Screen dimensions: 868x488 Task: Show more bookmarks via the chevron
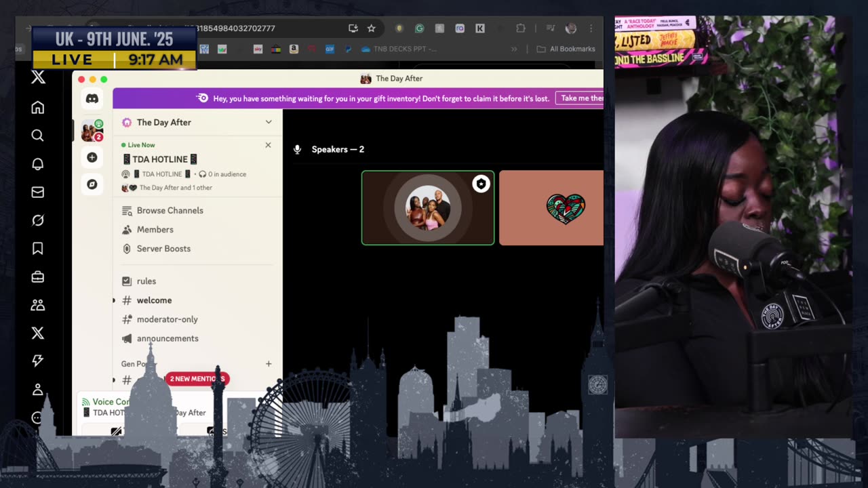514,49
